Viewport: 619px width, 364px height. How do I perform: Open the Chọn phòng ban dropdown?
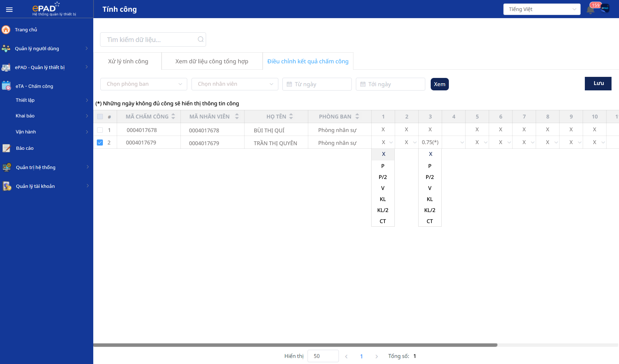tap(144, 84)
